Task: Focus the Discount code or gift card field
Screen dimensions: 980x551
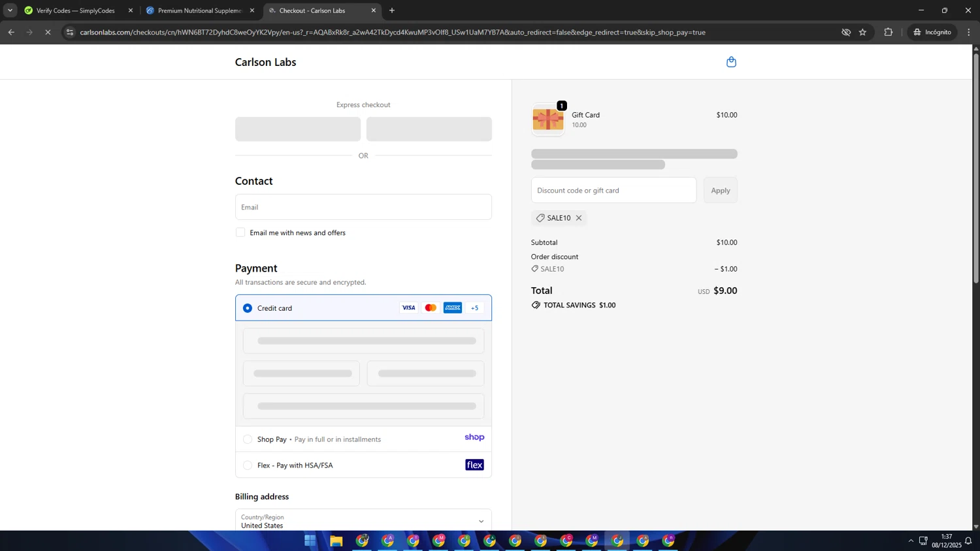Action: point(613,190)
